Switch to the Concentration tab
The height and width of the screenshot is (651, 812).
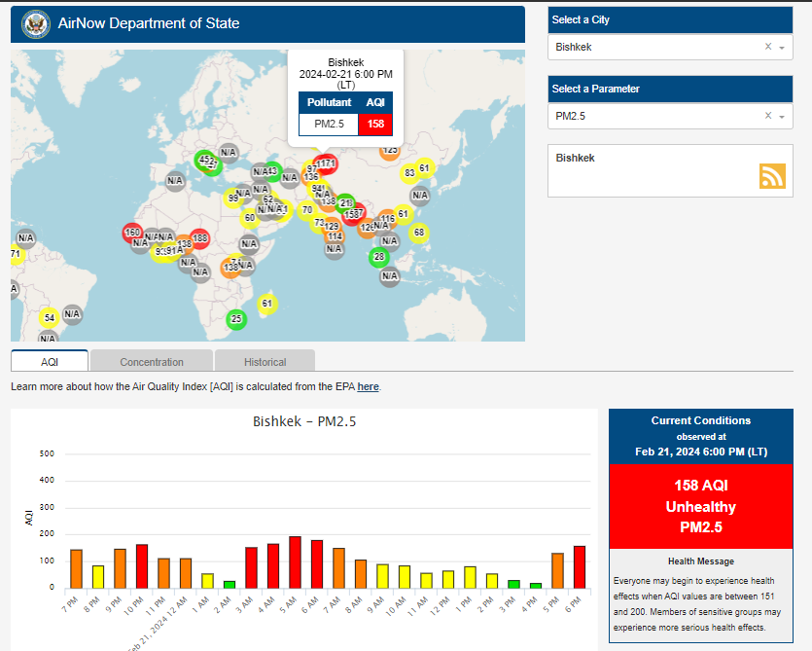point(152,361)
